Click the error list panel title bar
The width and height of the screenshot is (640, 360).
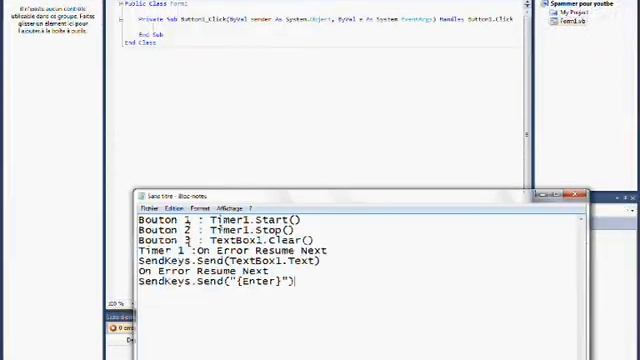[x=120, y=317]
